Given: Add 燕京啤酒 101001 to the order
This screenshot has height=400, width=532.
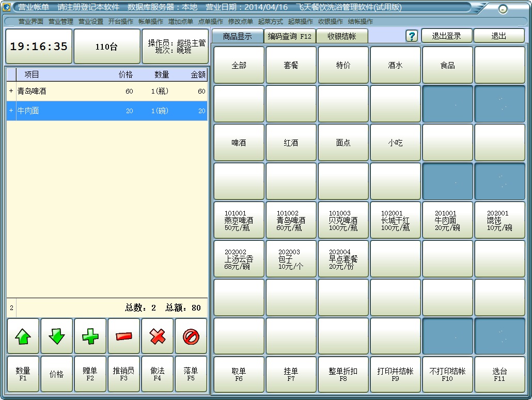Looking at the screenshot, I should click(239, 220).
